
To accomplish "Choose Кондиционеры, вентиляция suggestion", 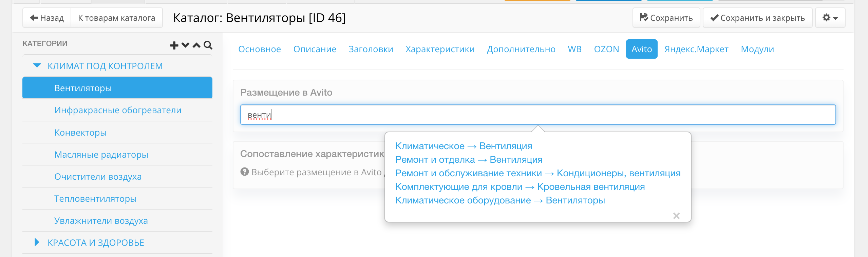I will (538, 173).
